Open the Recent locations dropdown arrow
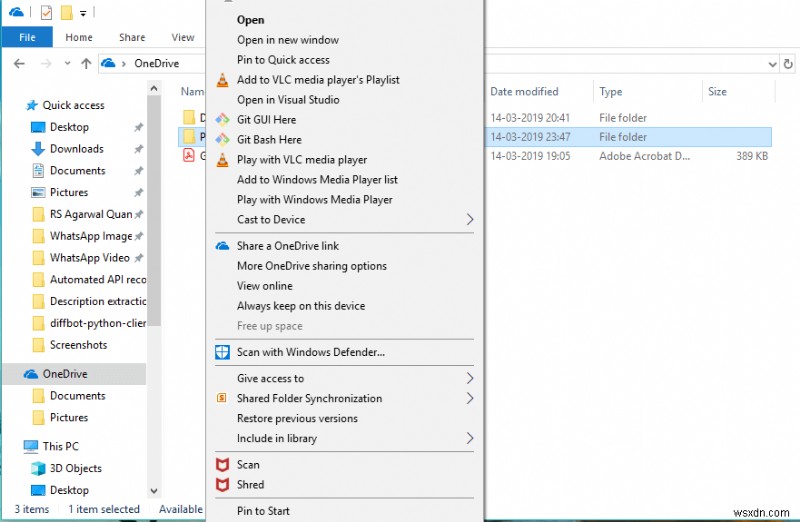800x522 pixels. (x=67, y=64)
